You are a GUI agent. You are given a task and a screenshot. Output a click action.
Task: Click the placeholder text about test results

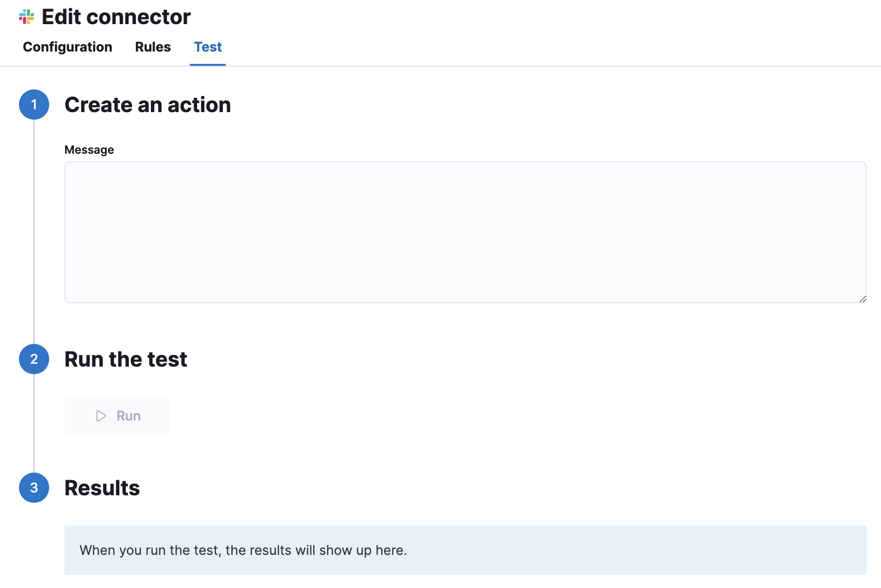coord(244,550)
